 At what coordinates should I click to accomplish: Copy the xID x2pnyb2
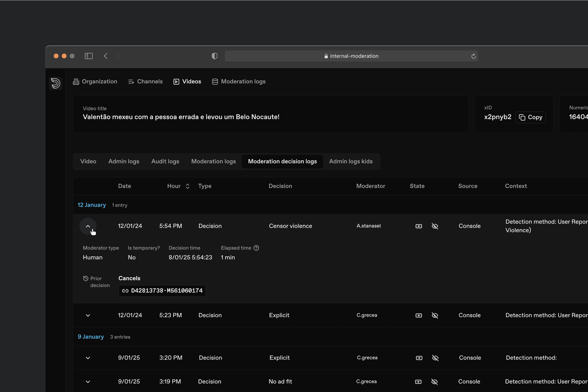coord(530,117)
